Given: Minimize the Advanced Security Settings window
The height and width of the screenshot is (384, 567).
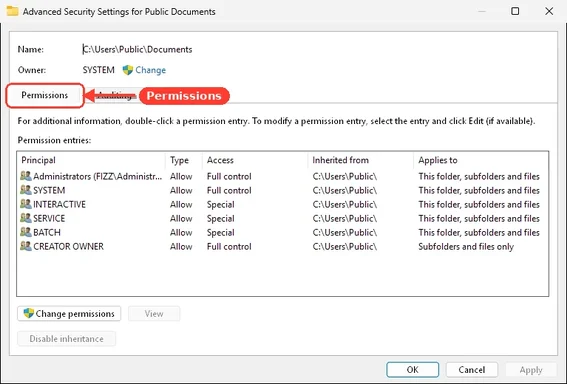Looking at the screenshot, I should [482, 11].
